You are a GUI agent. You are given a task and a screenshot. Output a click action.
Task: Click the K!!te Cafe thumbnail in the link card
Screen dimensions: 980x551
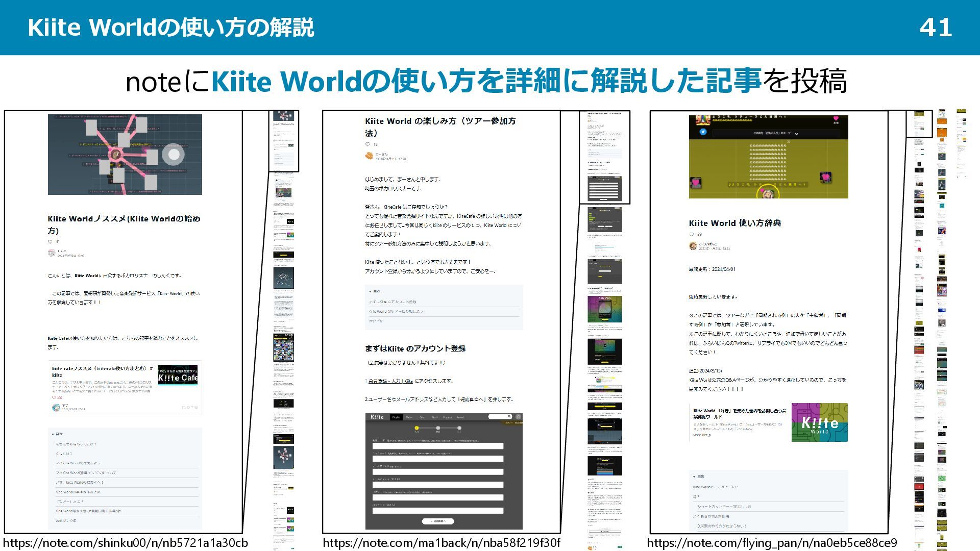[178, 376]
